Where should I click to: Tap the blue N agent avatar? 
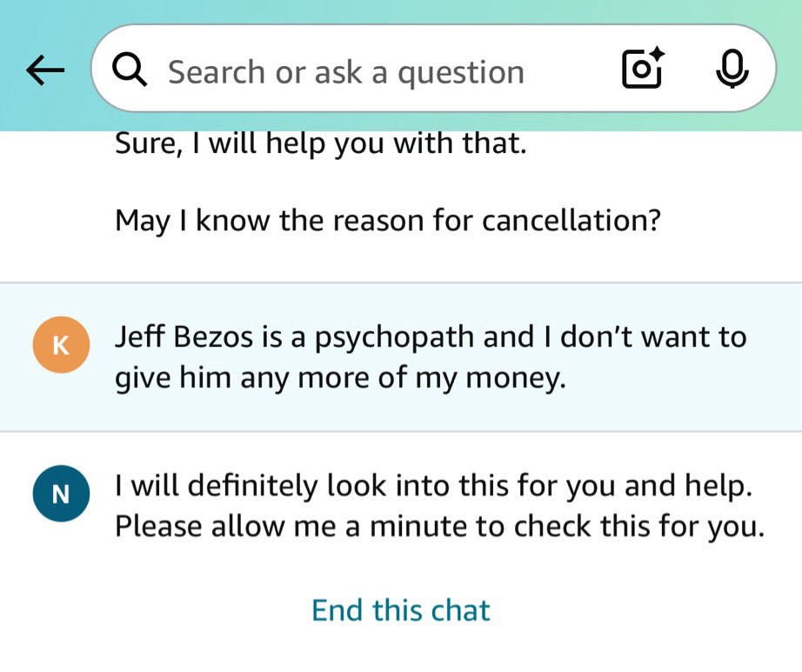point(62,493)
